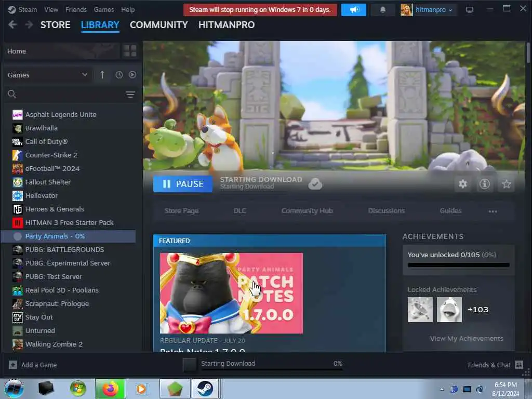This screenshot has height=399, width=532.
Task: Open Firefox from the taskbar
Action: coord(111,389)
